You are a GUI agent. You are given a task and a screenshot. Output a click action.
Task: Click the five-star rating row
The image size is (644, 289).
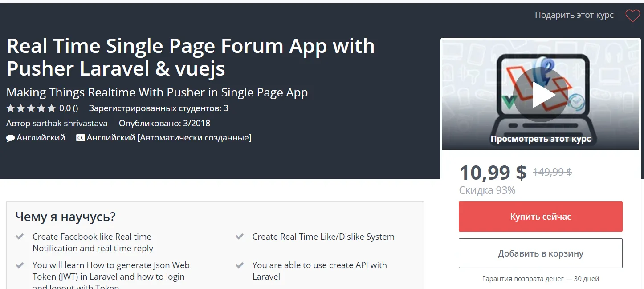pos(31,108)
